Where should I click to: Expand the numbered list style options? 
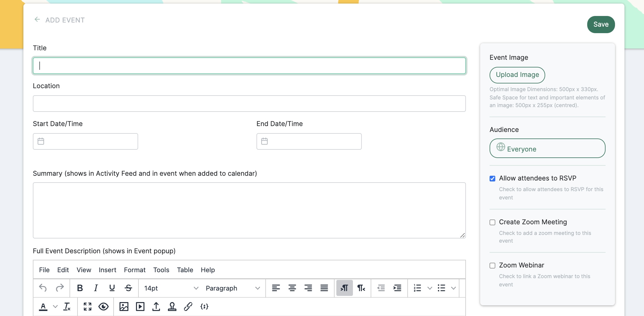[430, 288]
